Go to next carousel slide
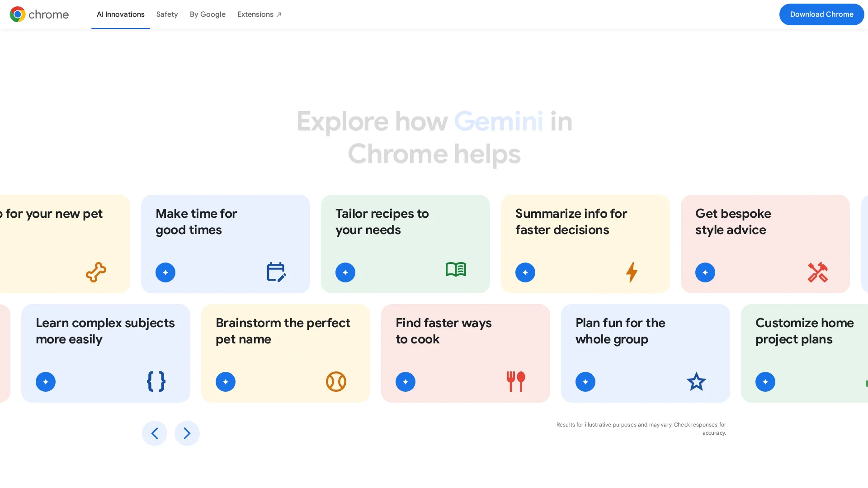 click(187, 433)
